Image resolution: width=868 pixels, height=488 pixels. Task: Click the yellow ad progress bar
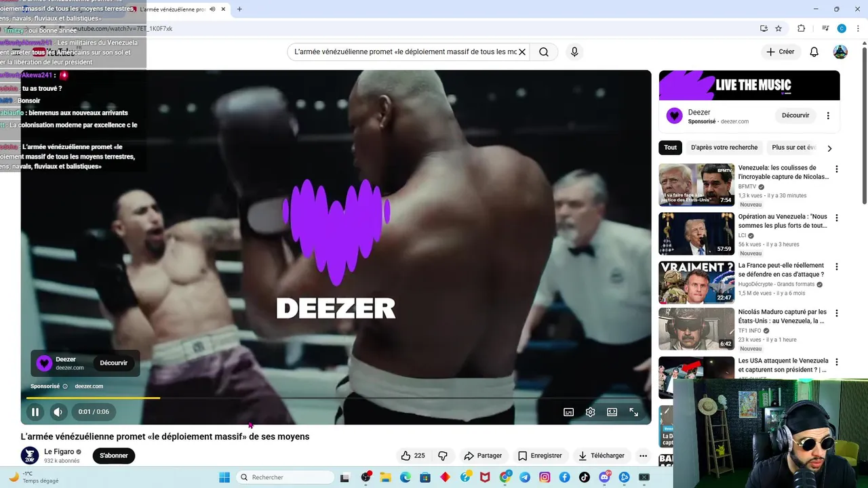(93, 398)
